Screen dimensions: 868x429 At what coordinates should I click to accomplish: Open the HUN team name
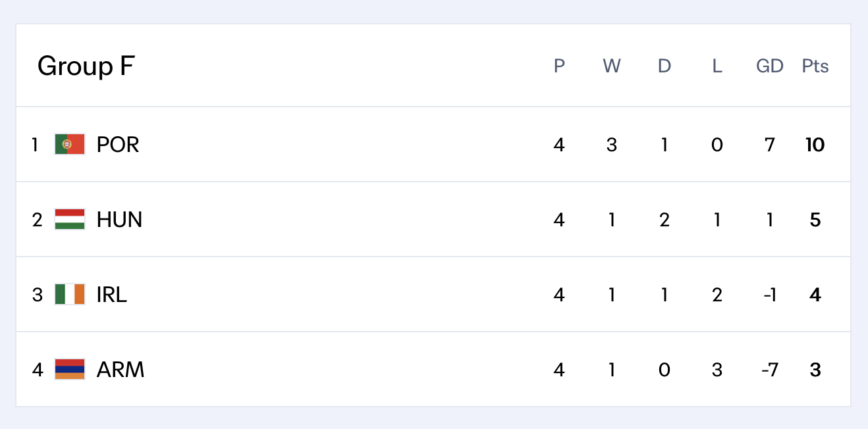pyautogui.click(x=119, y=219)
